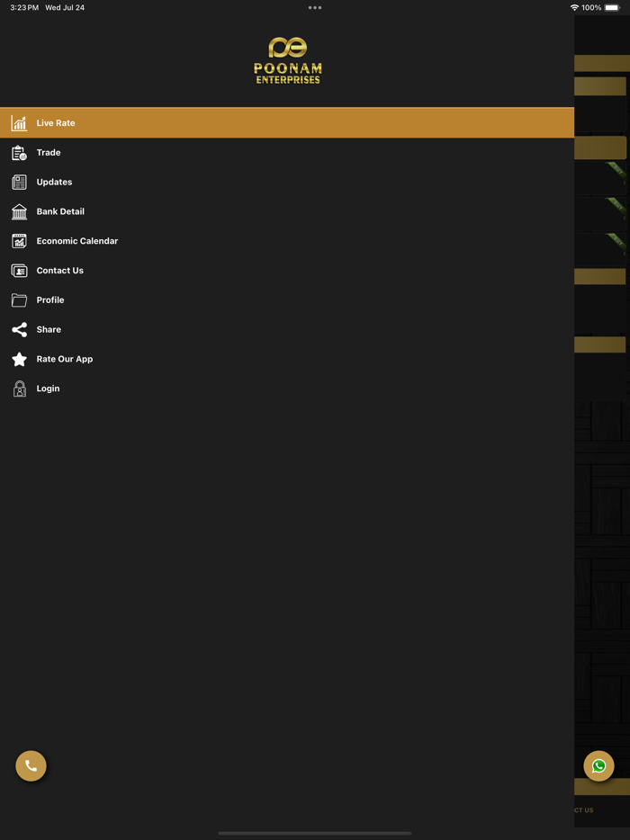Tap the Poonam Enterprises logo

(x=288, y=60)
